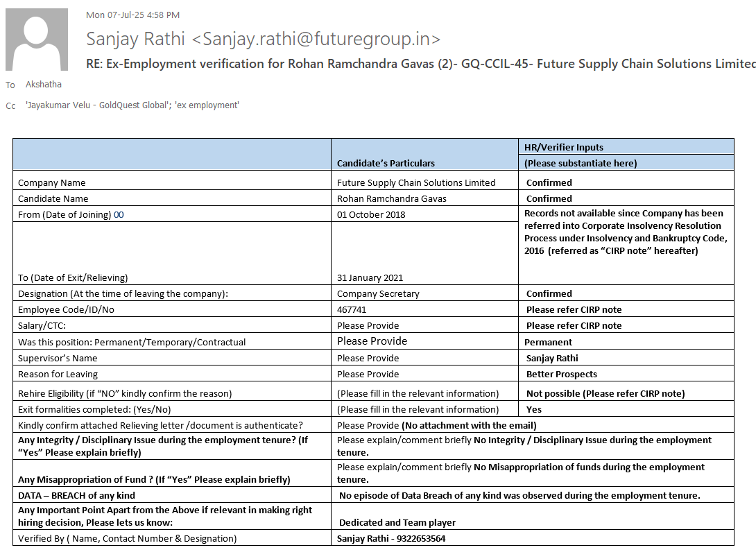Click 'DATA – BREACH of any kind' label
Image resolution: width=756 pixels, height=559 pixels.
[x=77, y=495]
